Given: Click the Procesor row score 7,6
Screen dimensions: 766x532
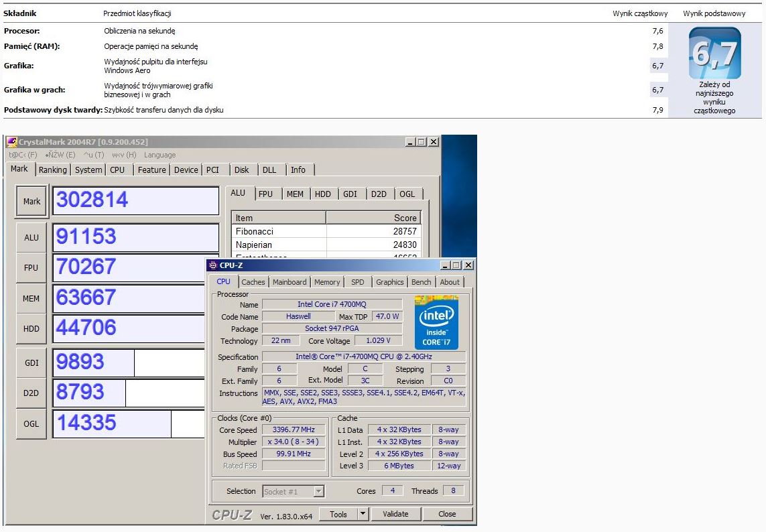Looking at the screenshot, I should click(x=657, y=31).
